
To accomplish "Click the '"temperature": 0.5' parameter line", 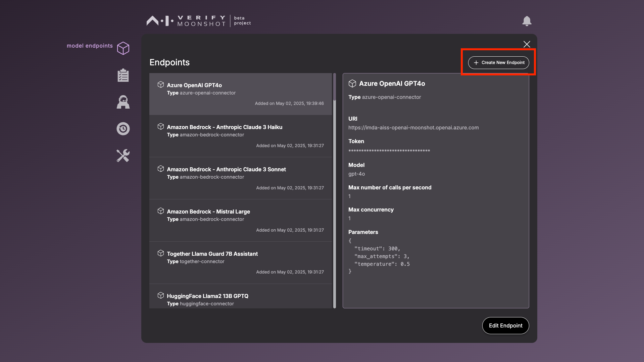I will [x=382, y=264].
